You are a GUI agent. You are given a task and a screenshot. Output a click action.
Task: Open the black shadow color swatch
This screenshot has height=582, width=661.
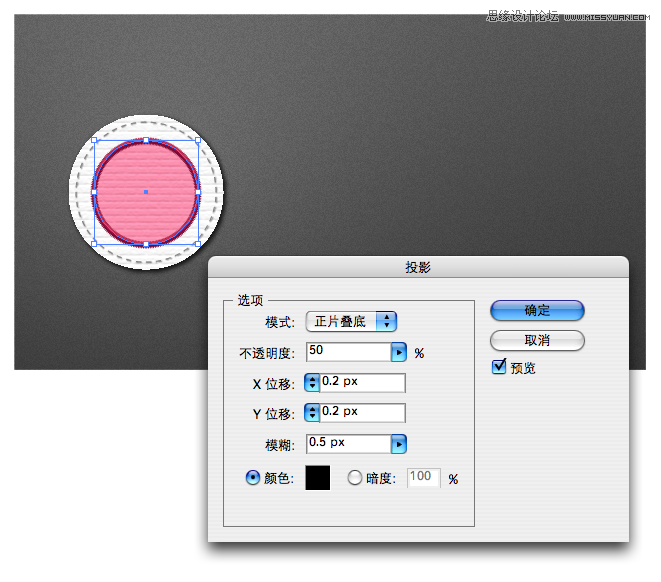317,477
